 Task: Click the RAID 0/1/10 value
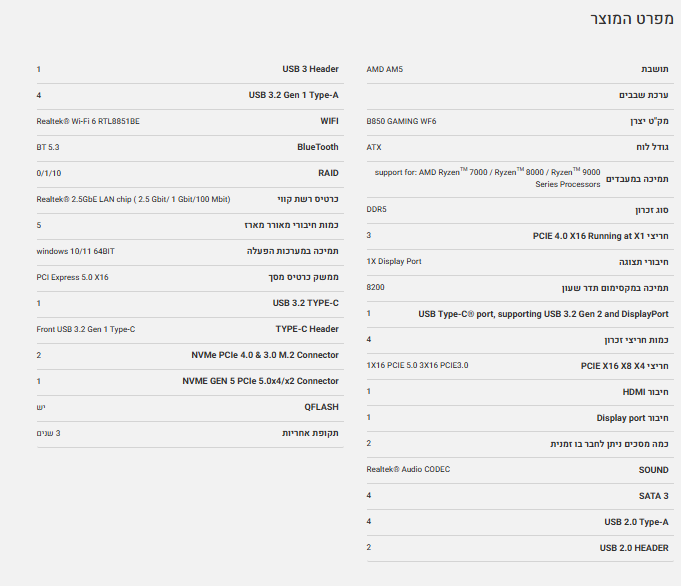[x=49, y=173]
